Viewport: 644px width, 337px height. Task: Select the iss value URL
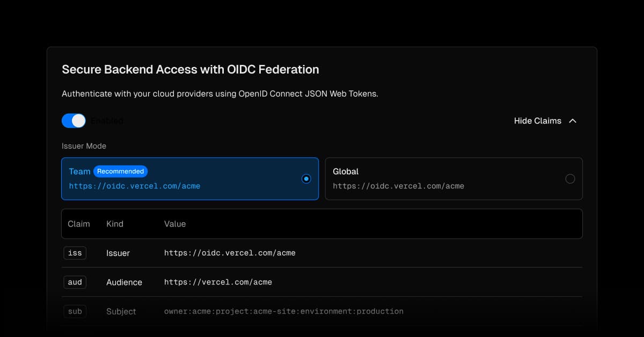pos(230,253)
